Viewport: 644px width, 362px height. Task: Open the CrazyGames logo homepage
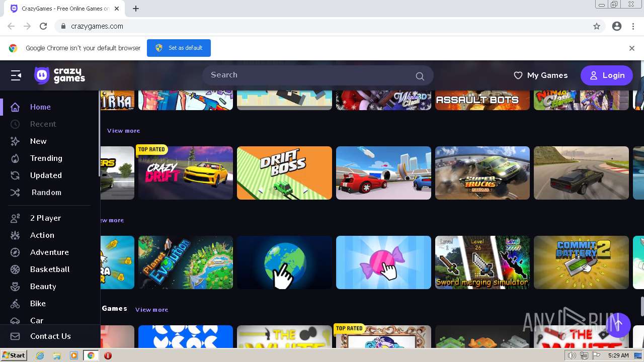click(x=59, y=75)
